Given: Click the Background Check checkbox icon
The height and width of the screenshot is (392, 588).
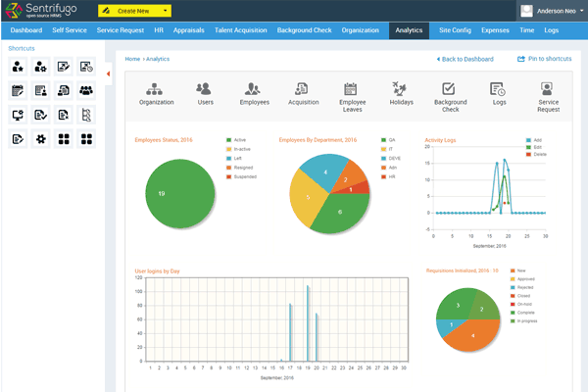Looking at the screenshot, I should [x=448, y=89].
